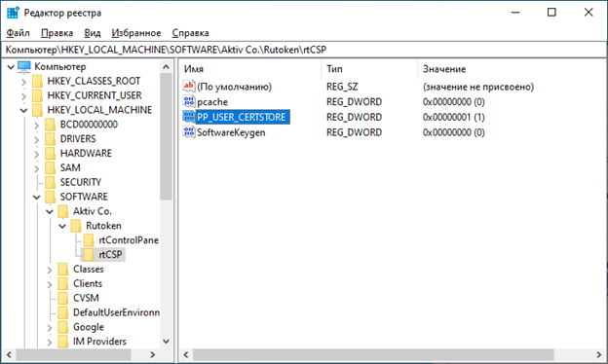Click SECURITY folder icon
This screenshot has height=364, width=608.
[x=50, y=182]
